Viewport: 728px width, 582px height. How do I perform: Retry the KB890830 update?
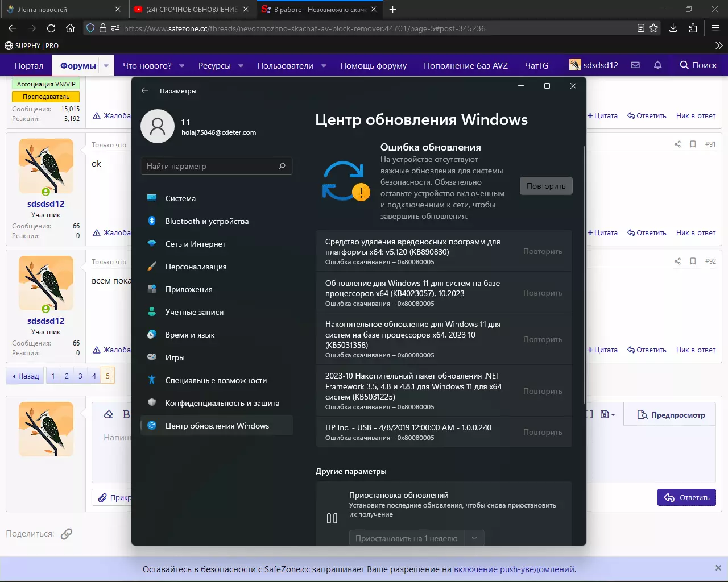click(543, 251)
